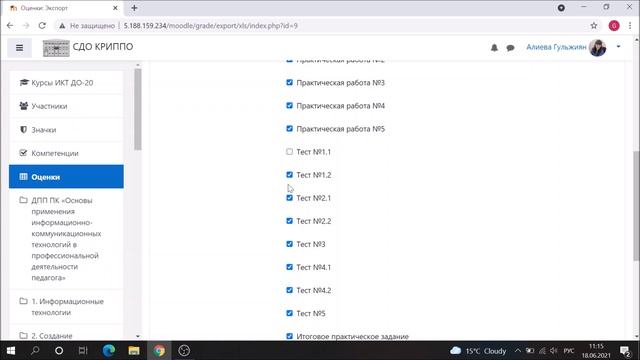Image resolution: width=640 pixels, height=360 pixels.
Task: Open a new browser tab
Action: click(134, 8)
